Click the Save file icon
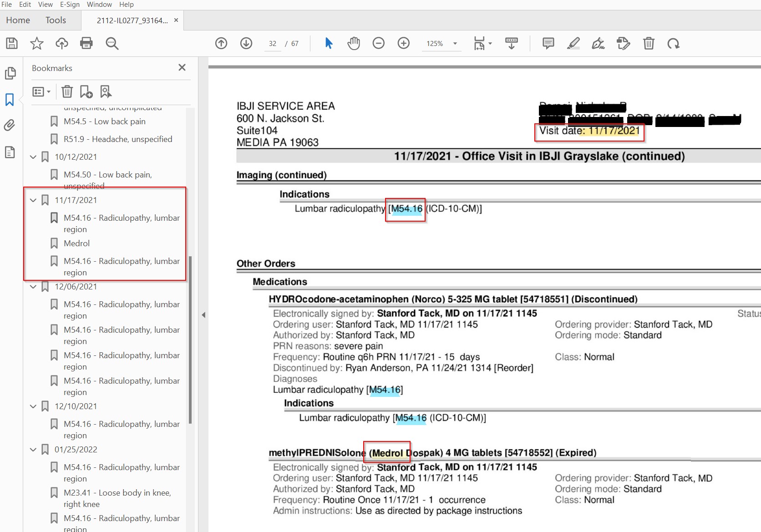This screenshot has height=532, width=761. [12, 44]
